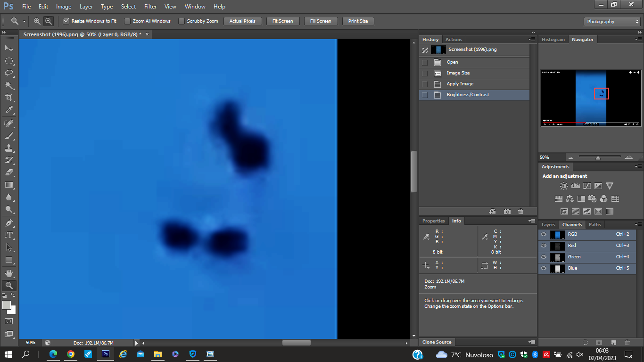Select the Crop tool

tap(8, 98)
